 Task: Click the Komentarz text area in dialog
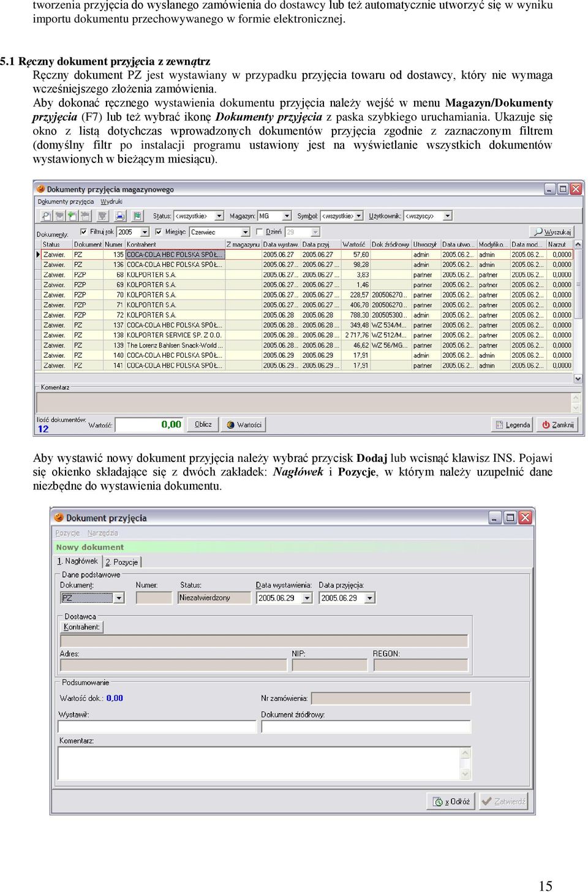[259, 764]
